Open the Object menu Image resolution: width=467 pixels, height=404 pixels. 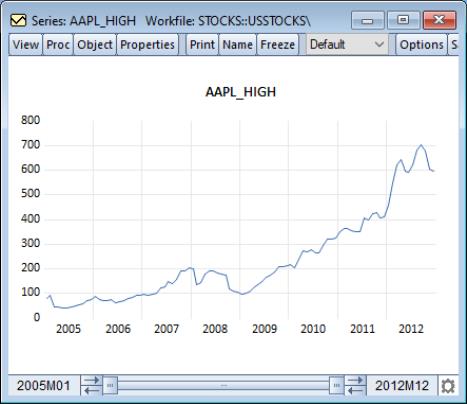(95, 45)
